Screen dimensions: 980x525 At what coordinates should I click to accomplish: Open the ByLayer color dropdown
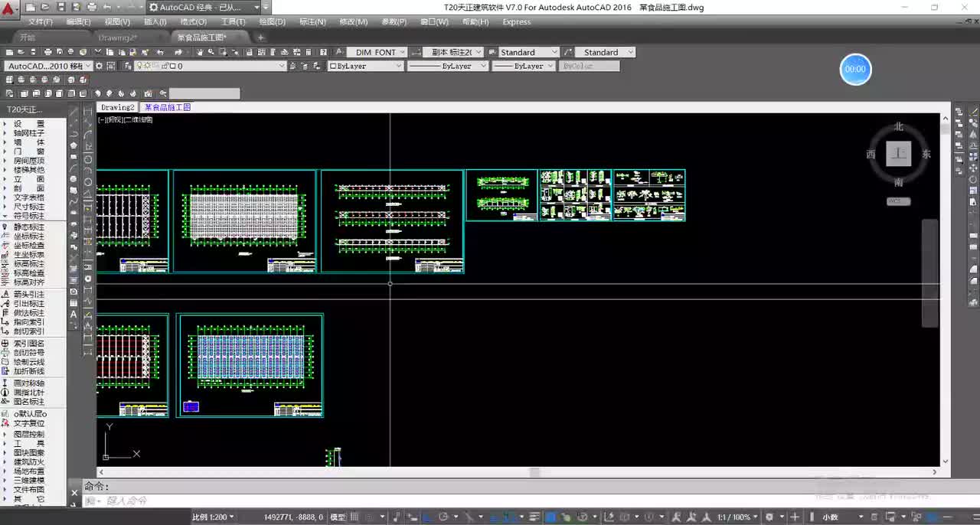point(365,66)
